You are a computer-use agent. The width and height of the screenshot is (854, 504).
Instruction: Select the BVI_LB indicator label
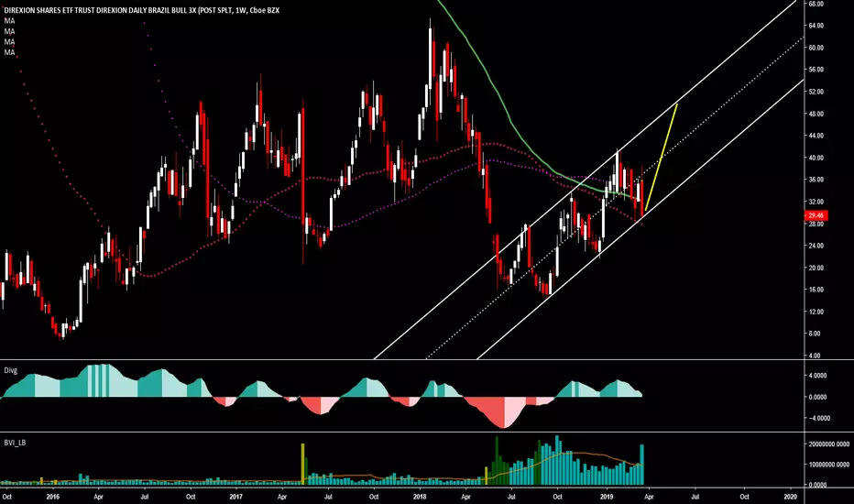click(x=15, y=443)
